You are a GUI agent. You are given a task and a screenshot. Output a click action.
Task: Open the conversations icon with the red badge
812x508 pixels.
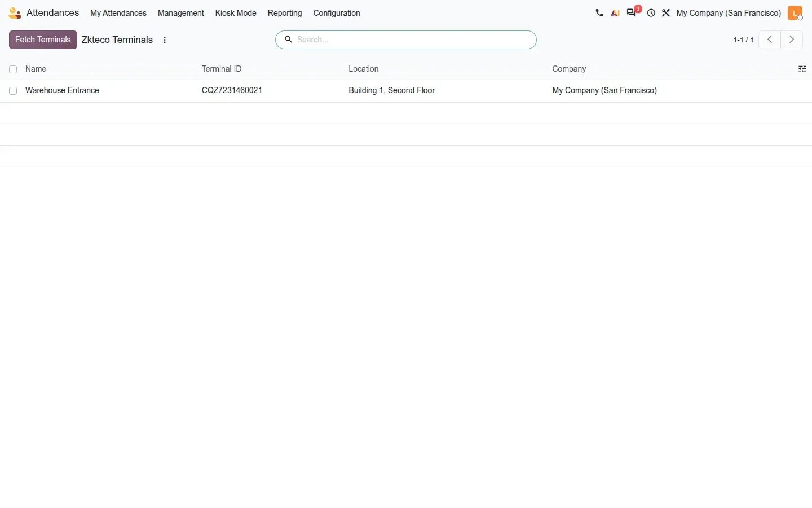[x=632, y=13]
